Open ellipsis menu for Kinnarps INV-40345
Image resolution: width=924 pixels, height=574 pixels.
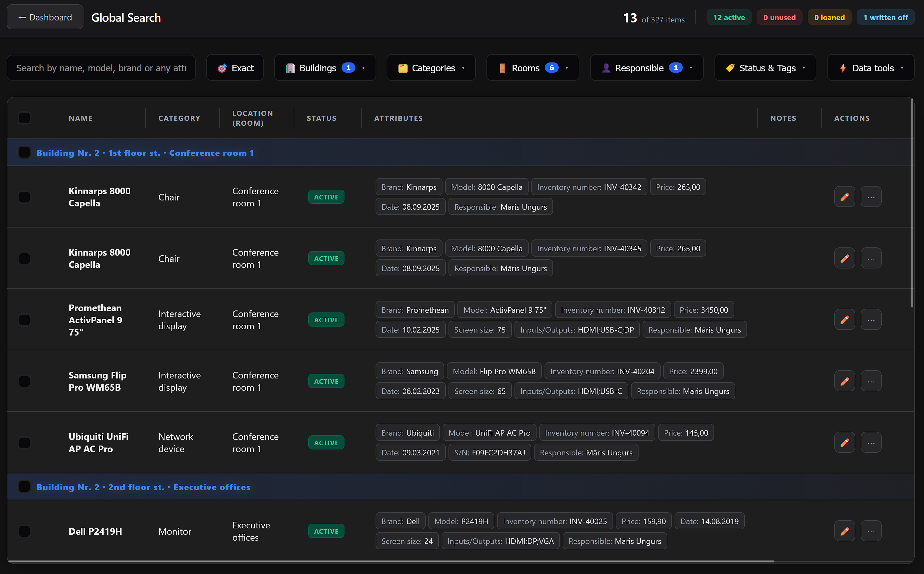871,259
